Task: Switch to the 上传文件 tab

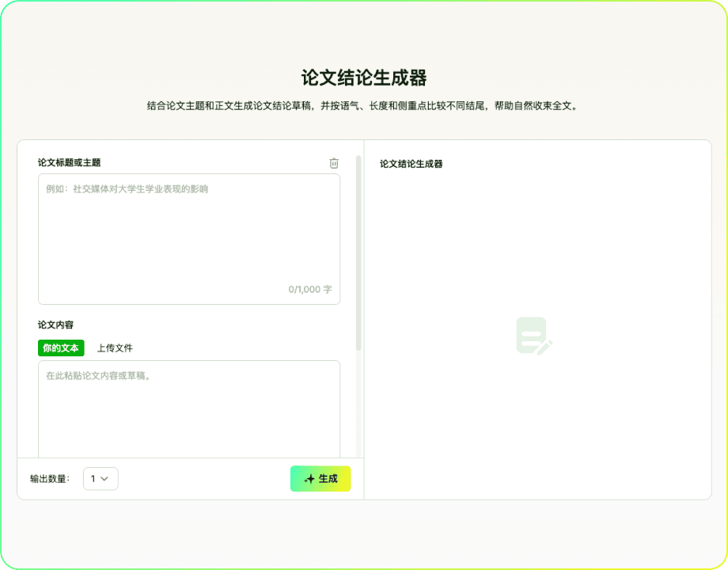Action: tap(115, 348)
